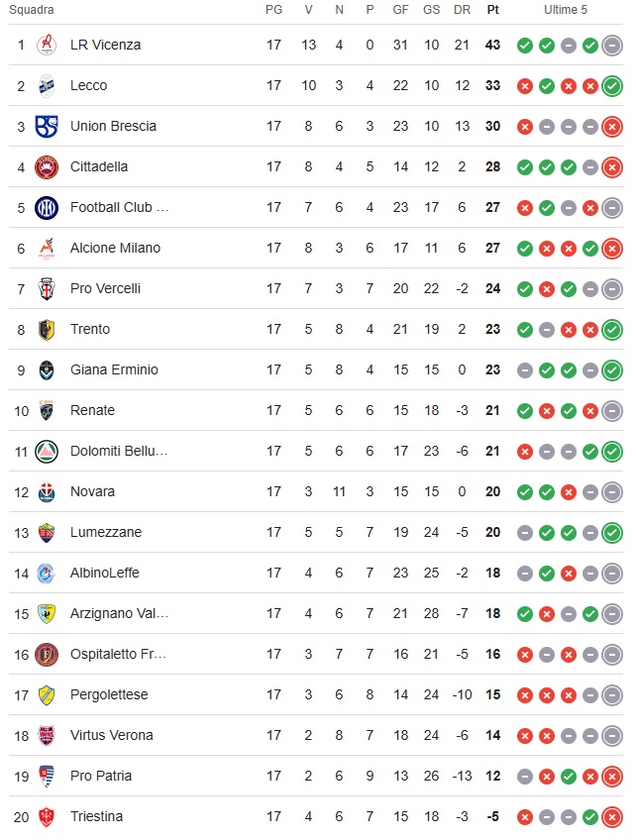Click the Triestina team crest
The image size is (636, 840).
click(47, 816)
